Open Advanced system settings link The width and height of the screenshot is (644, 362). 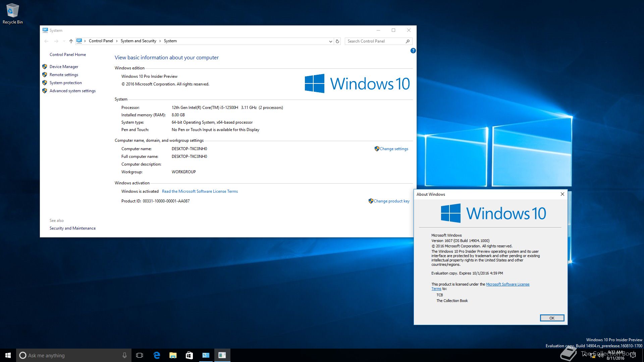point(72,91)
